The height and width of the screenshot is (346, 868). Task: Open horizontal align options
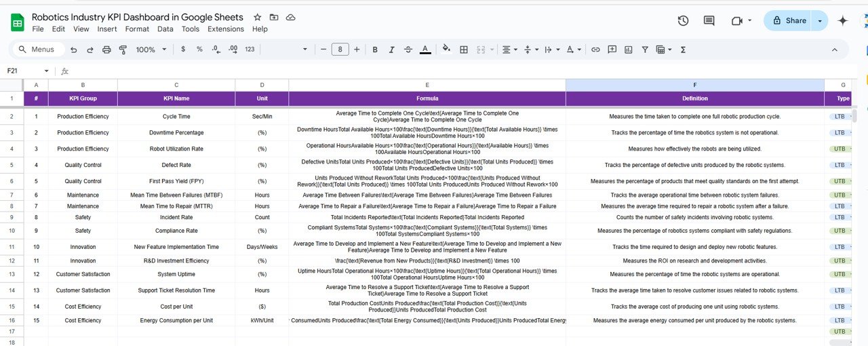point(509,50)
